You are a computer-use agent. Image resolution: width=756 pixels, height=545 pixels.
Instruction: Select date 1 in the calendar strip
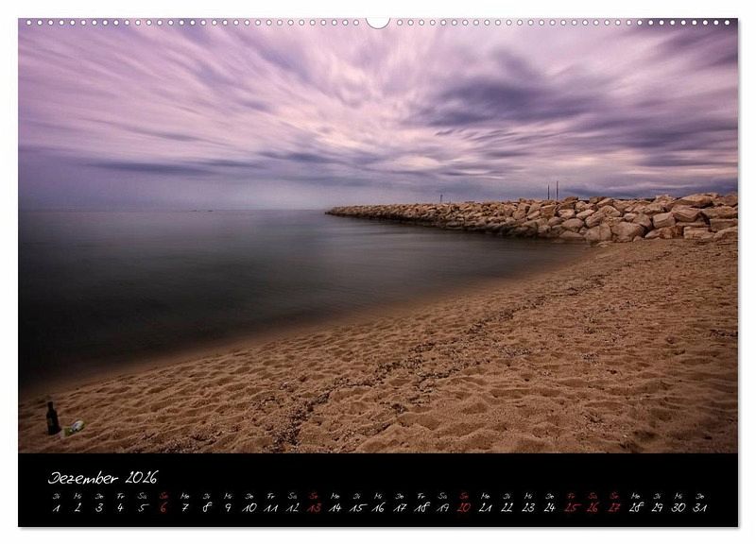[x=57, y=507]
